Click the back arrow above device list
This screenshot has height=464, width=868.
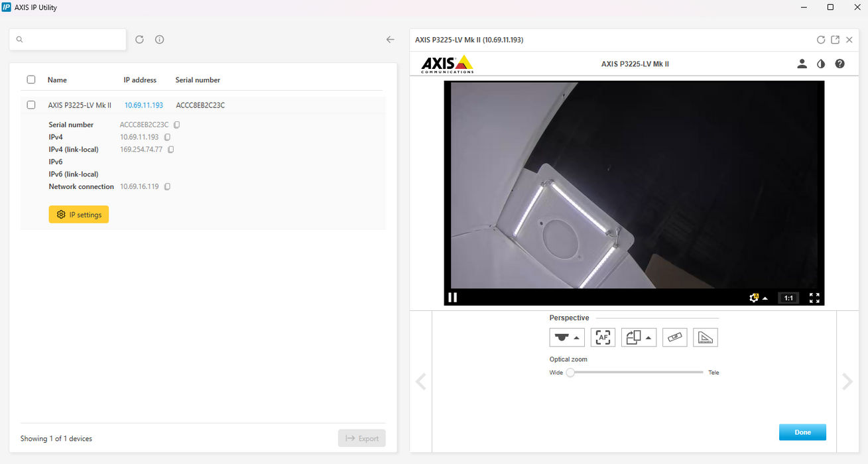tap(391, 40)
